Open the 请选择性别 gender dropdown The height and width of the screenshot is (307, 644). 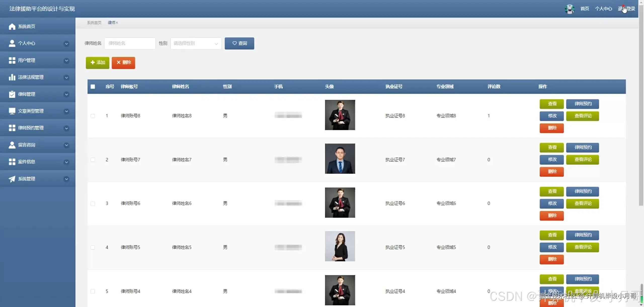click(x=196, y=43)
